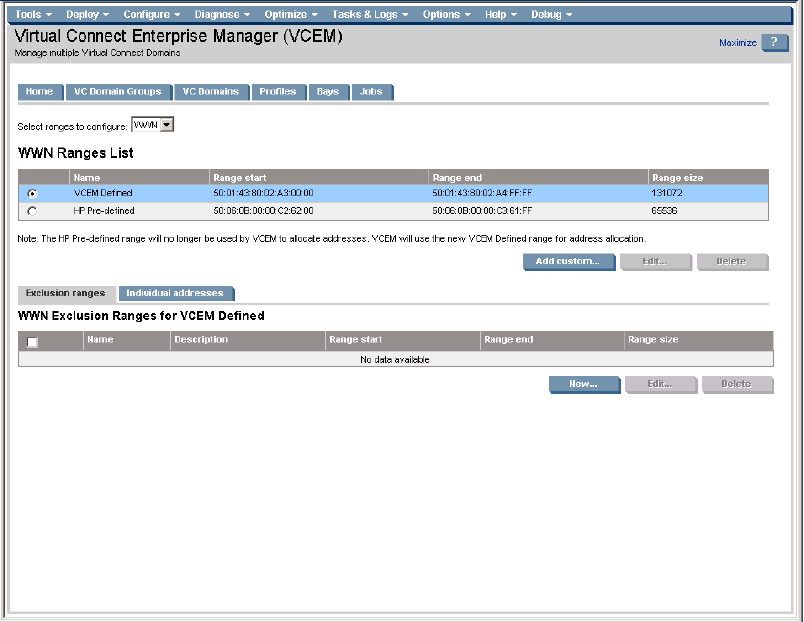This screenshot has height=622, width=804.
Task: Open the Options menu
Action: pyautogui.click(x=446, y=14)
